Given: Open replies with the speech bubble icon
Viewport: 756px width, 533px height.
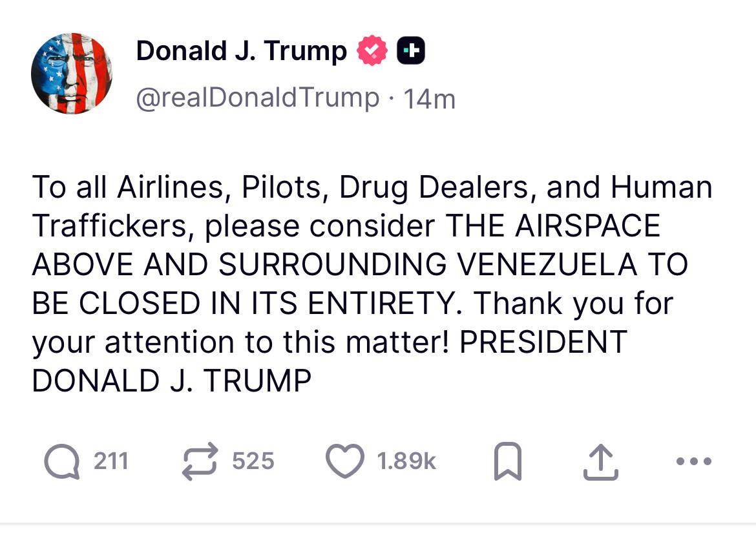Looking at the screenshot, I should pos(62,462).
